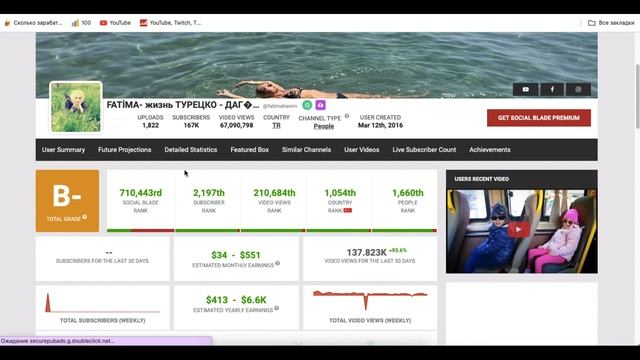Click the channel title 'FATİMA- жизнь ТУРЕЦКО'
The image size is (640, 360).
(182, 105)
